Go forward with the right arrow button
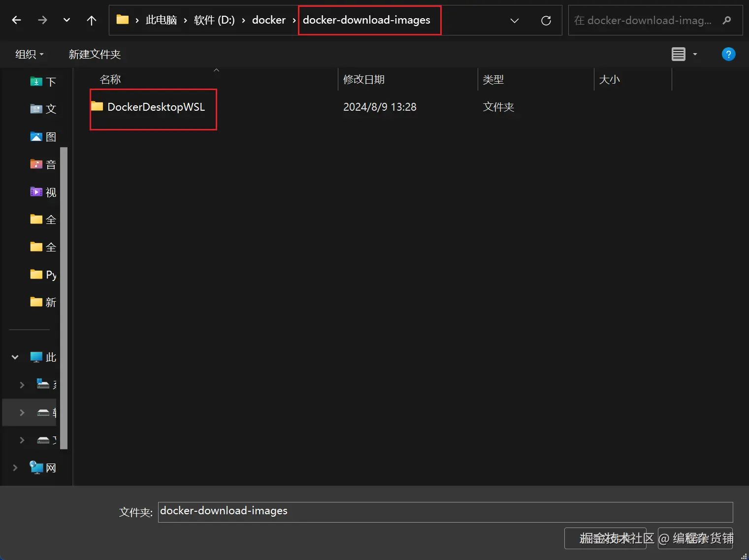 [42, 20]
